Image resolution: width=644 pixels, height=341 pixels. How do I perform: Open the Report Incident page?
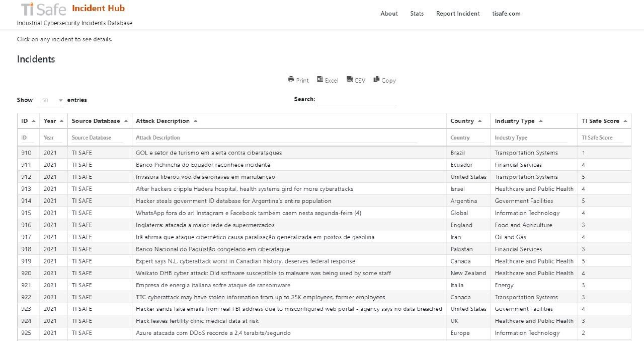(458, 14)
